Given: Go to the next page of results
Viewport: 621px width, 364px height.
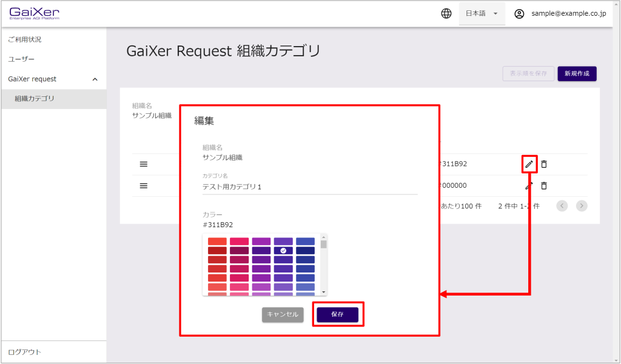Looking at the screenshot, I should point(582,206).
